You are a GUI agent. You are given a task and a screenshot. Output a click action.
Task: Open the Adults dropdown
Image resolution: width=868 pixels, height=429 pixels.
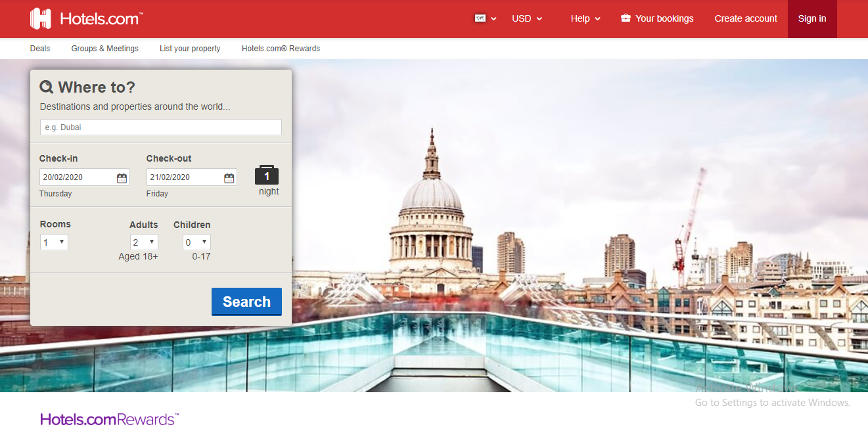[144, 242]
